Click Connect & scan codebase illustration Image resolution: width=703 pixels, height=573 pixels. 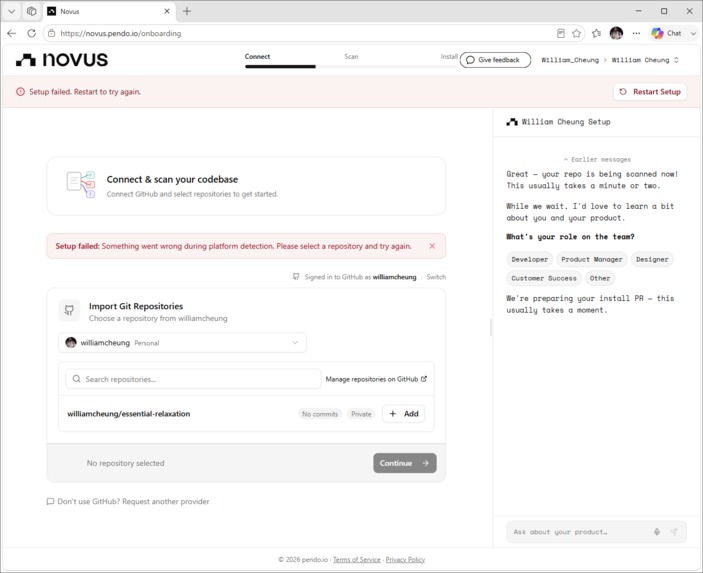click(81, 184)
